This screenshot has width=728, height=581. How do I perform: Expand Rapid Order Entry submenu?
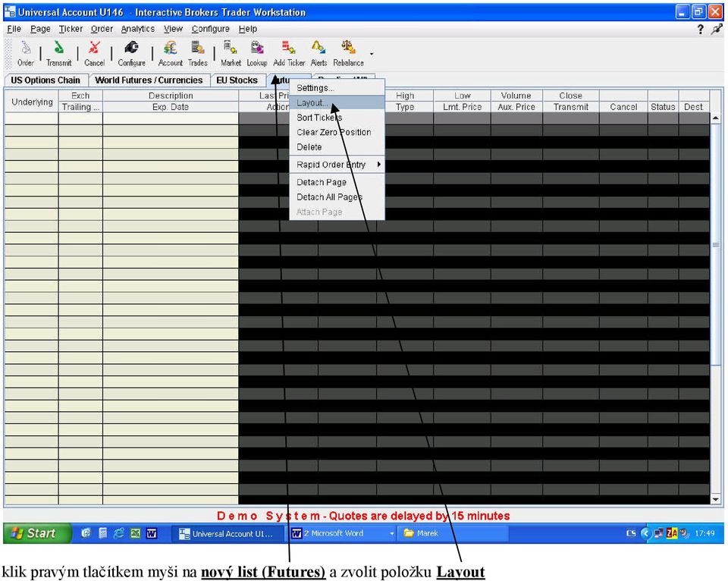[337, 165]
